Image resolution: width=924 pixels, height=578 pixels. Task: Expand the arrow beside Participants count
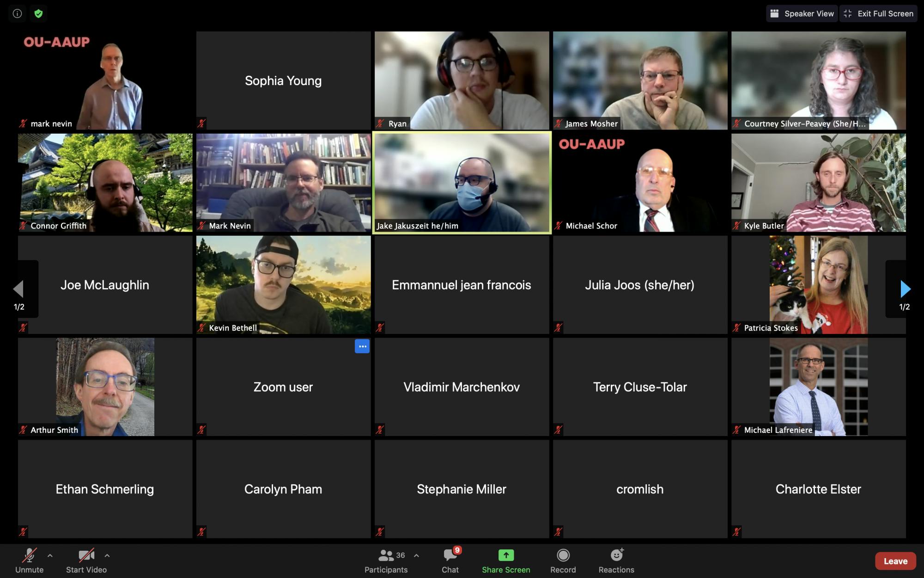[416, 555]
